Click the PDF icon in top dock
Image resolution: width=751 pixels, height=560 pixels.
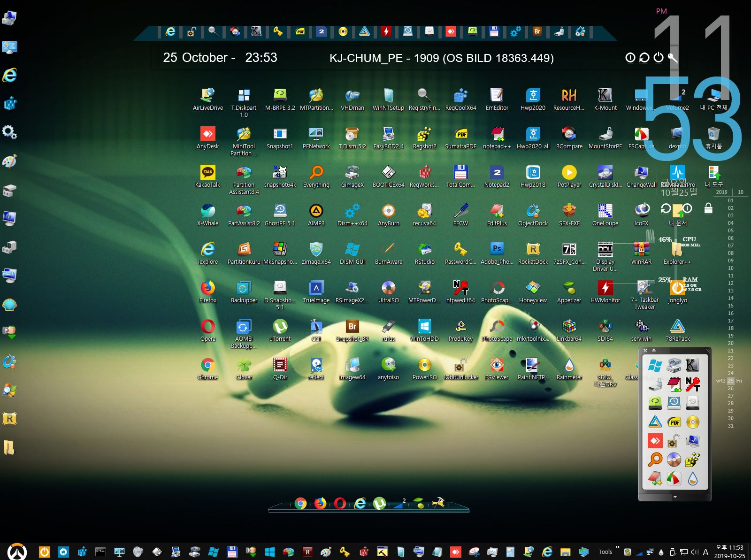[x=300, y=31]
